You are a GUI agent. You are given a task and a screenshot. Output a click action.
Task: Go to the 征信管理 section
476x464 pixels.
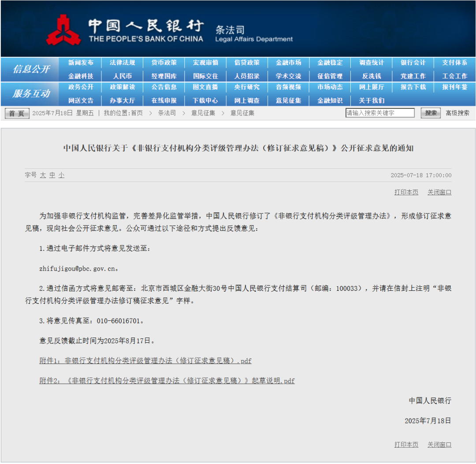pyautogui.click(x=330, y=76)
